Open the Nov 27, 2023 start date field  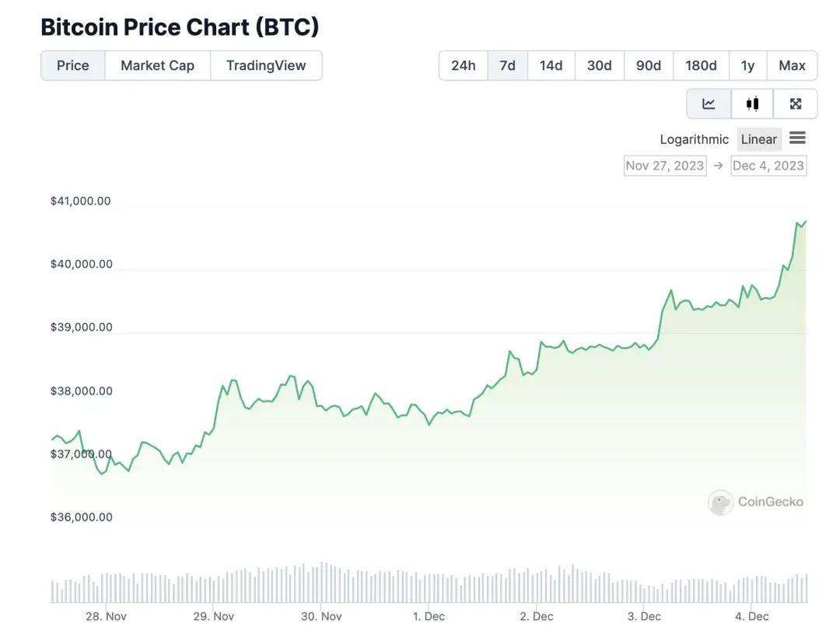(x=665, y=166)
